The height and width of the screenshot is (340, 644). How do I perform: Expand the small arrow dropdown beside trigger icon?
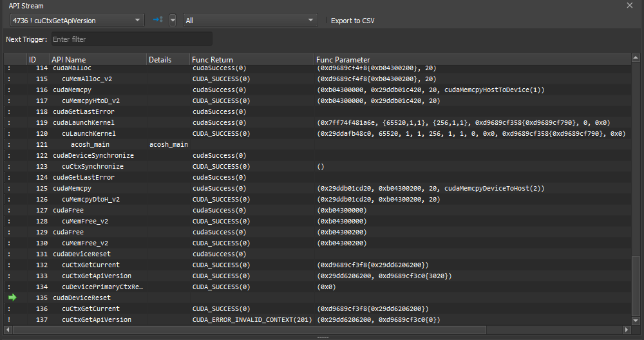tap(173, 21)
